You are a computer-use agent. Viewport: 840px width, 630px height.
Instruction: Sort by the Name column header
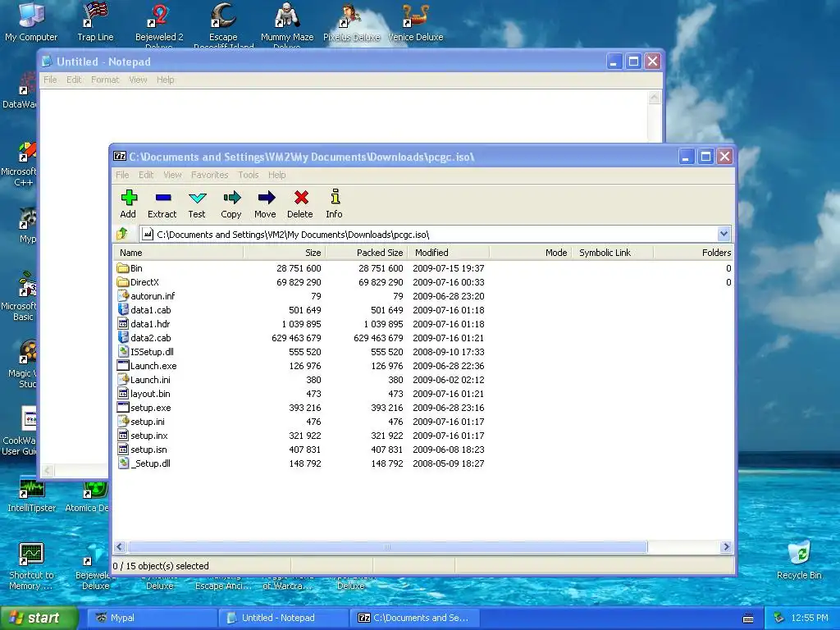(x=178, y=253)
